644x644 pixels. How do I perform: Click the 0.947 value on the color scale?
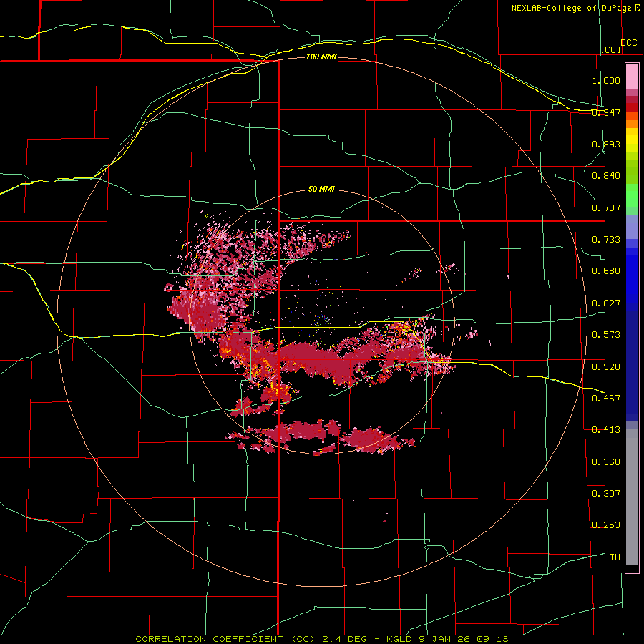point(606,112)
